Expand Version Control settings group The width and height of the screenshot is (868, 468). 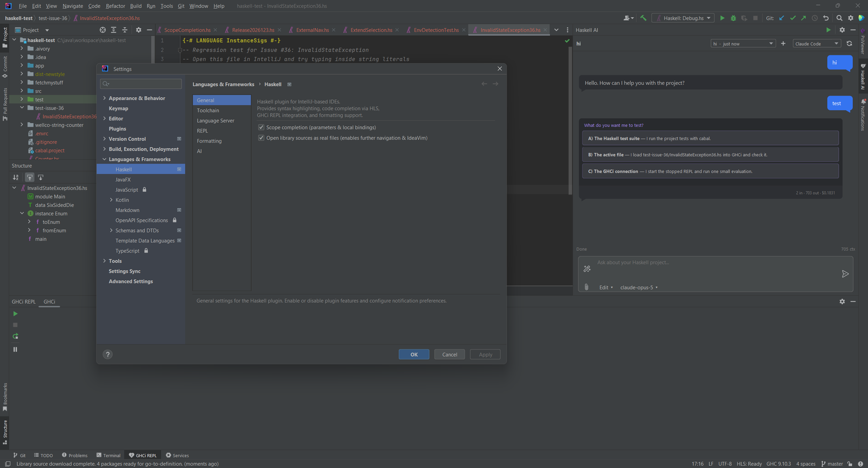(x=104, y=139)
